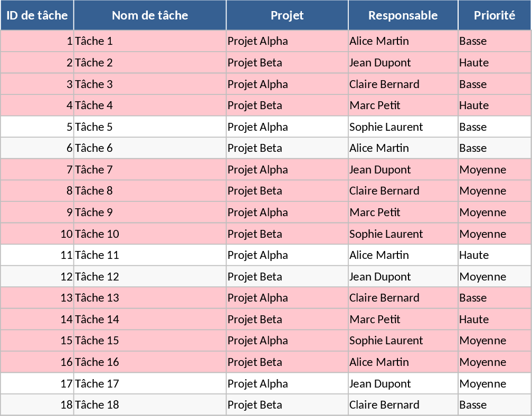This screenshot has height=416, width=532.
Task: Click the 'Projet' column header
Action: pos(287,15)
